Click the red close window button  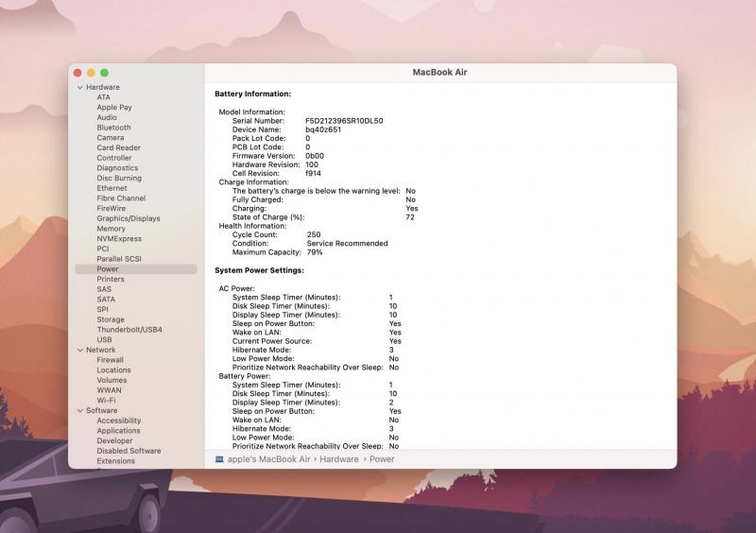77,74
